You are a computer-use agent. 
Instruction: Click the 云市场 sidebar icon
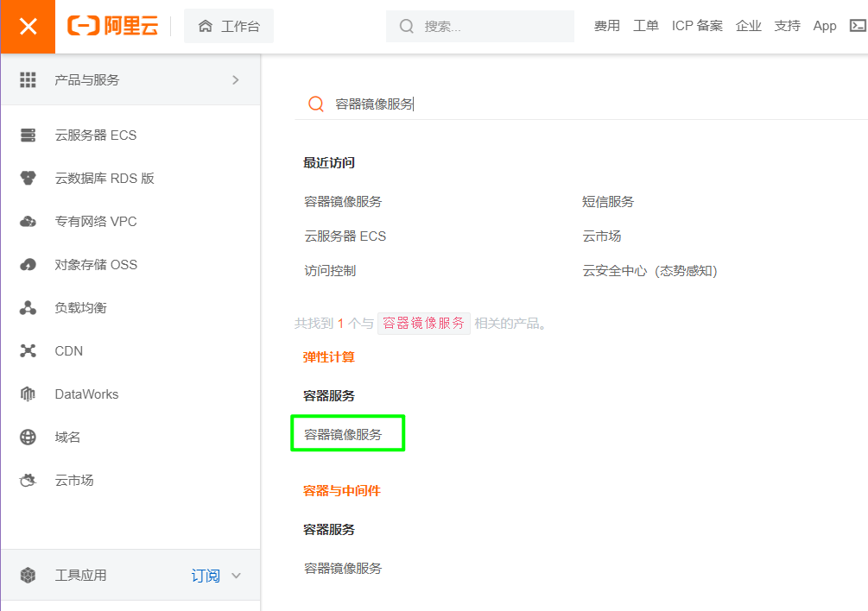pyautogui.click(x=28, y=480)
